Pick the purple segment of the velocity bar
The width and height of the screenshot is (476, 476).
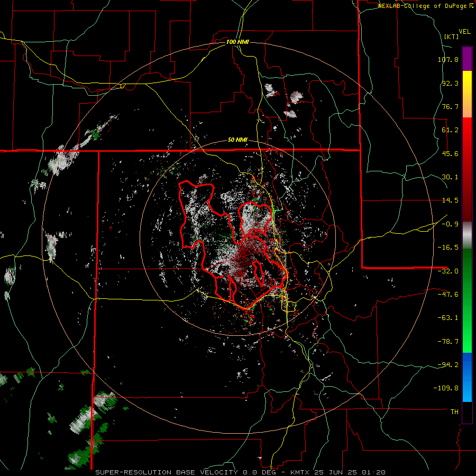coord(467,59)
